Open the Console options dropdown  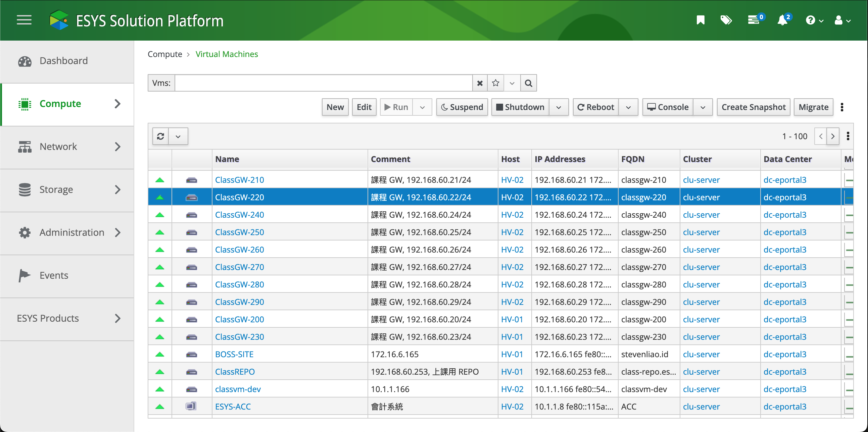[x=703, y=107]
